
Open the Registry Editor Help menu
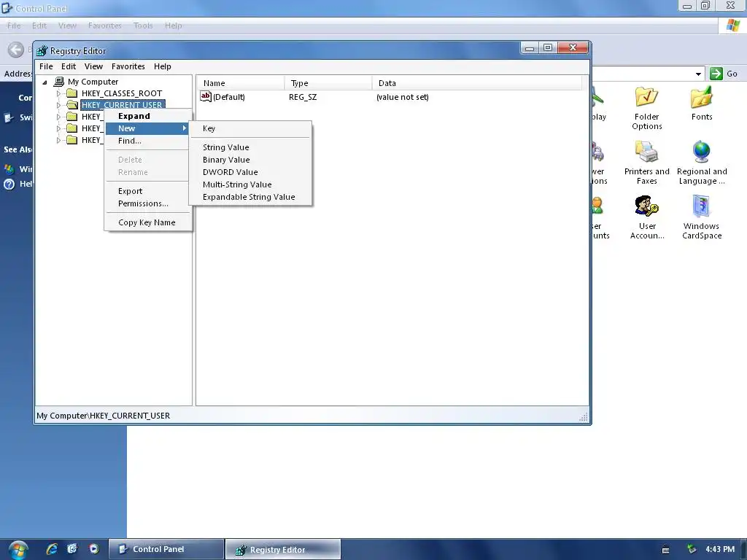pyautogui.click(x=163, y=66)
